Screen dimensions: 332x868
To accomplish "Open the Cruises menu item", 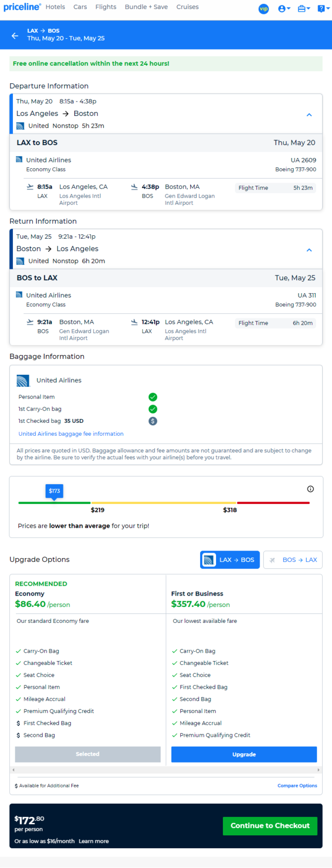I will 187,7.
